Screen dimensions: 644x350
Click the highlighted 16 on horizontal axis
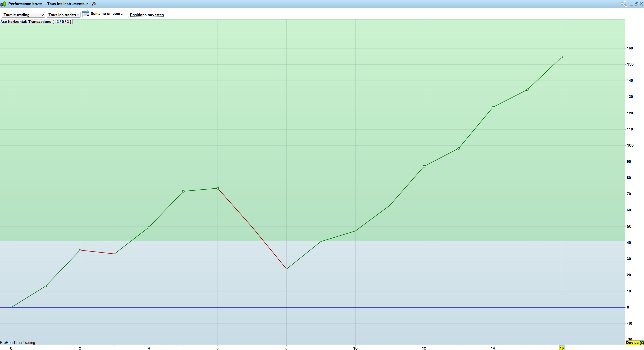561,348
